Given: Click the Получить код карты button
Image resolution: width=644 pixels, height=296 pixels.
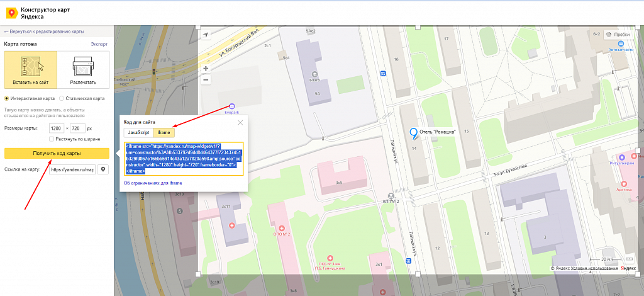Looking at the screenshot, I should pos(57,153).
